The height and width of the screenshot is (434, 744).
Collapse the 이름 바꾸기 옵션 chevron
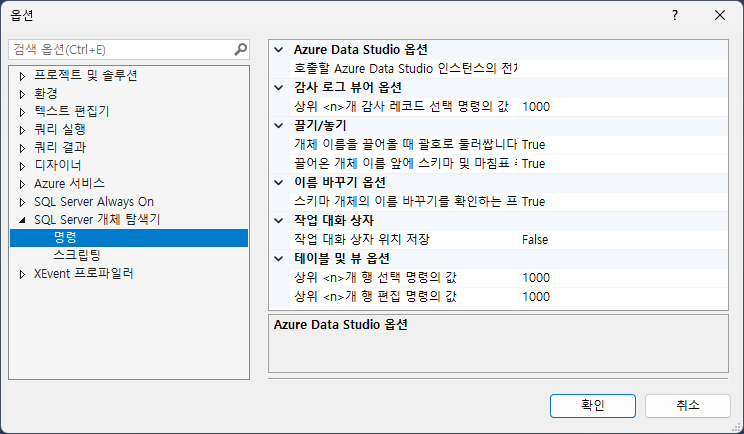279,183
